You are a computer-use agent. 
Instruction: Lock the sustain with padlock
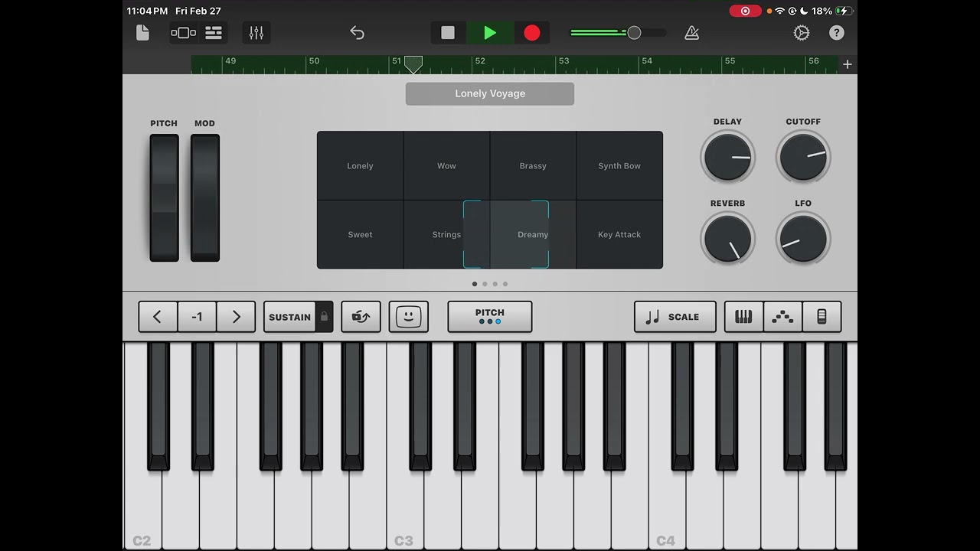(x=325, y=317)
